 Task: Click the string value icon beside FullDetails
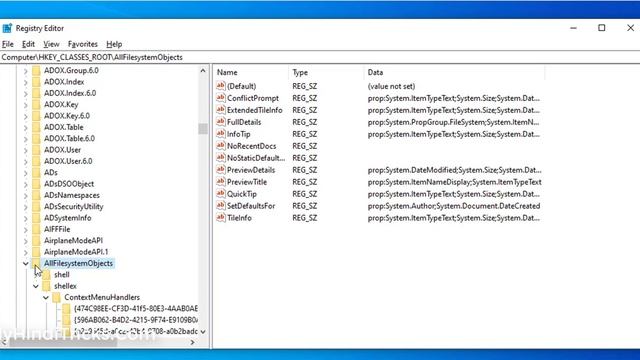221,122
